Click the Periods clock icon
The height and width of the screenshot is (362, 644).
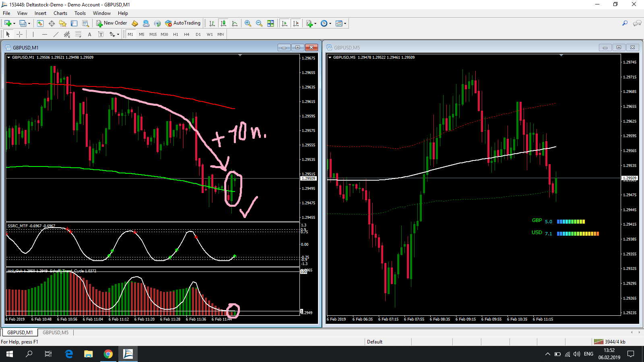324,23
